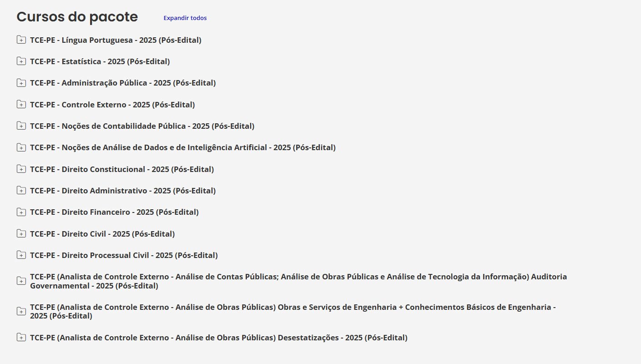Viewport: 641px width, 364px height.
Task: Click folder icon for Controle Externo course
Action: click(21, 105)
